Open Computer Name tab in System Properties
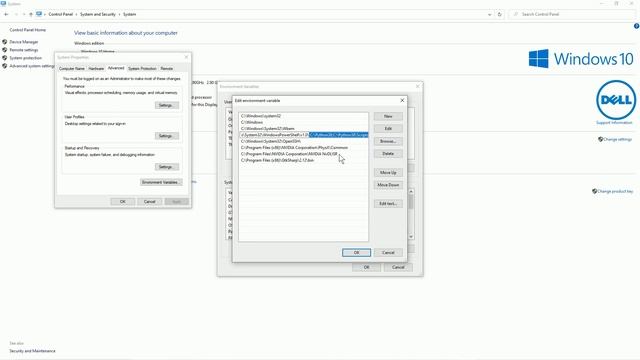640x360 pixels. click(72, 69)
